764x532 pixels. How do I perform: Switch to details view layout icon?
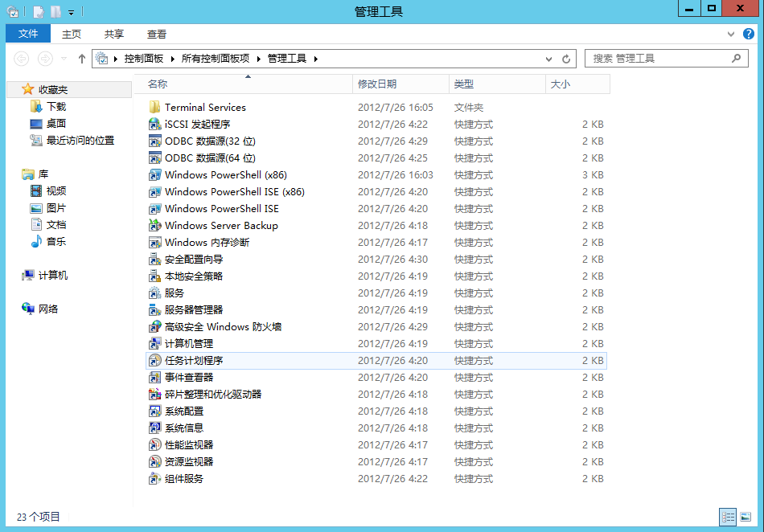click(728, 517)
